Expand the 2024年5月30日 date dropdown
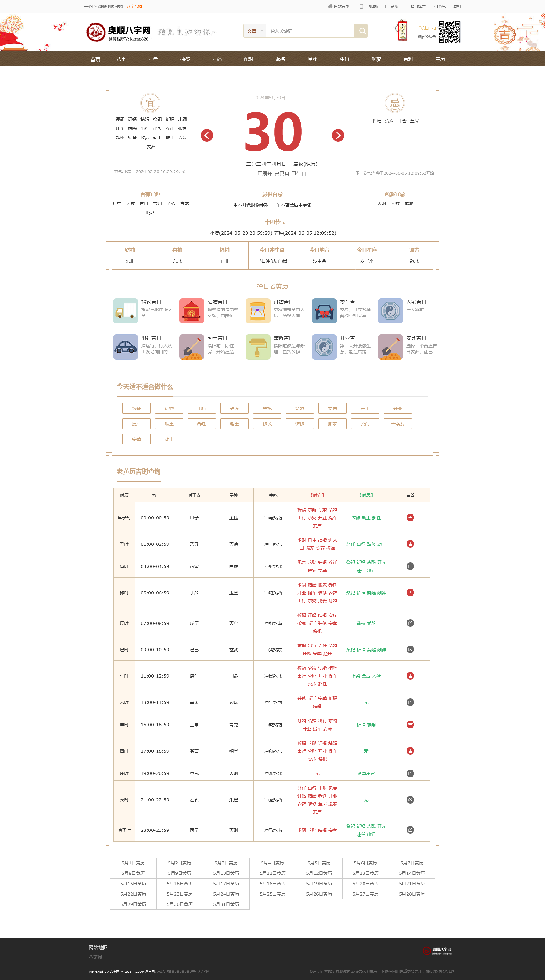Screen dimensions: 545x980 (x=283, y=97)
